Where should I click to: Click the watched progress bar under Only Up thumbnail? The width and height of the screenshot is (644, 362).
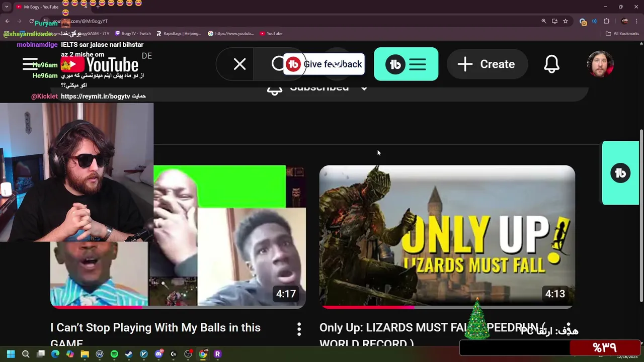447,307
